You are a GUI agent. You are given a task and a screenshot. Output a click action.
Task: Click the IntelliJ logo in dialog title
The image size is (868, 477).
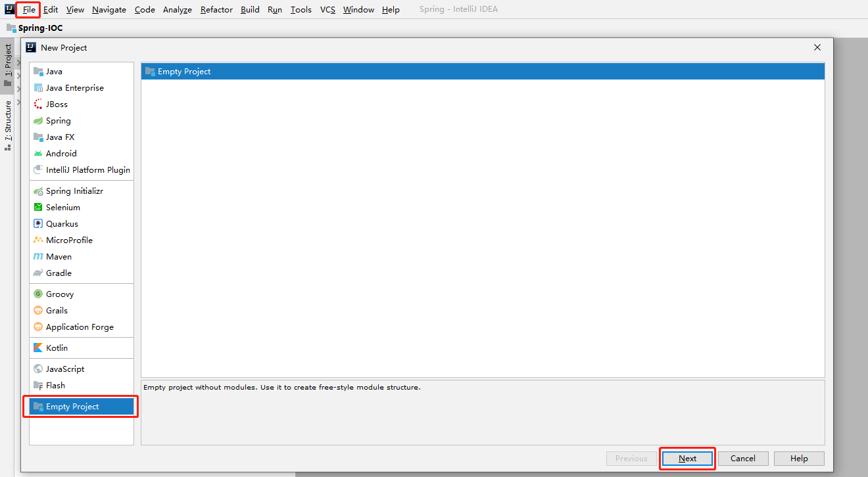pos(31,47)
